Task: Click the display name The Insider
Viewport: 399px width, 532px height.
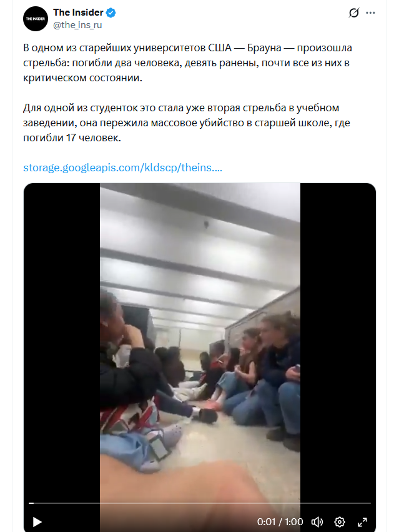Action: pos(78,13)
